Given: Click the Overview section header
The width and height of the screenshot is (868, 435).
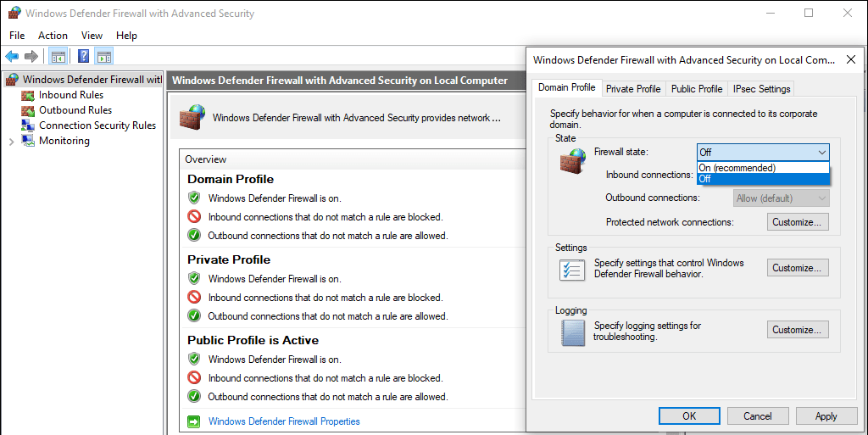Looking at the screenshot, I should (x=205, y=159).
